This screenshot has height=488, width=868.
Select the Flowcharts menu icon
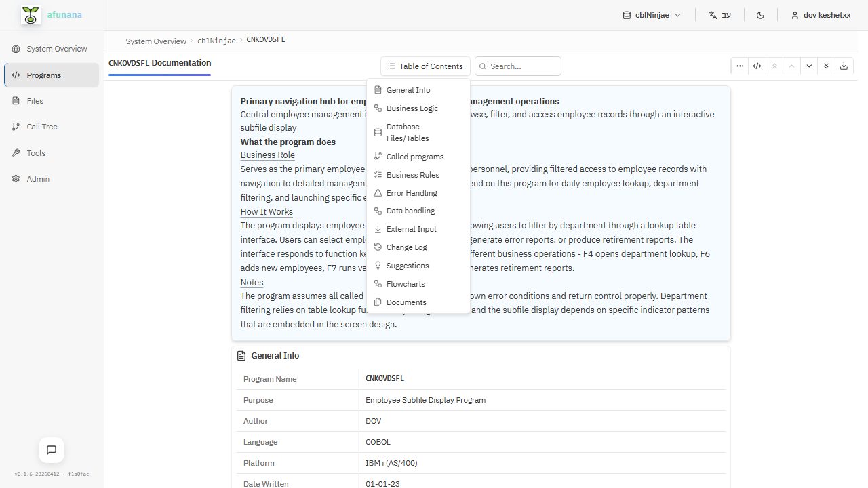click(405, 283)
